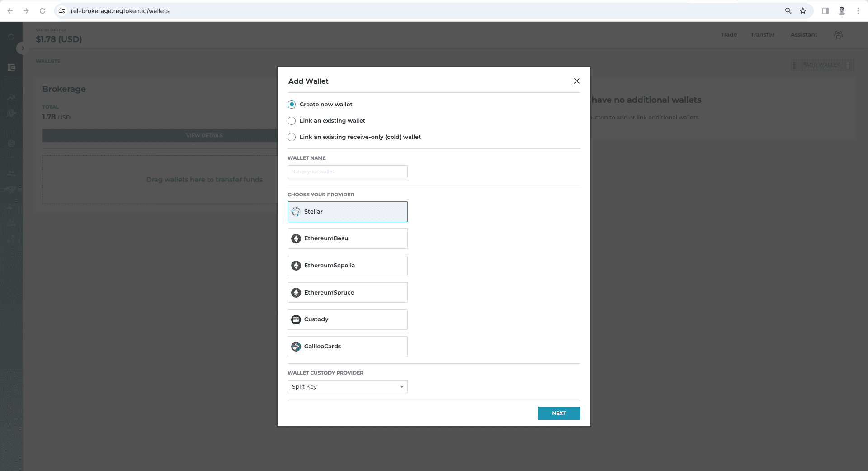Select Link an existing wallet option
The width and height of the screenshot is (868, 471).
(x=292, y=121)
